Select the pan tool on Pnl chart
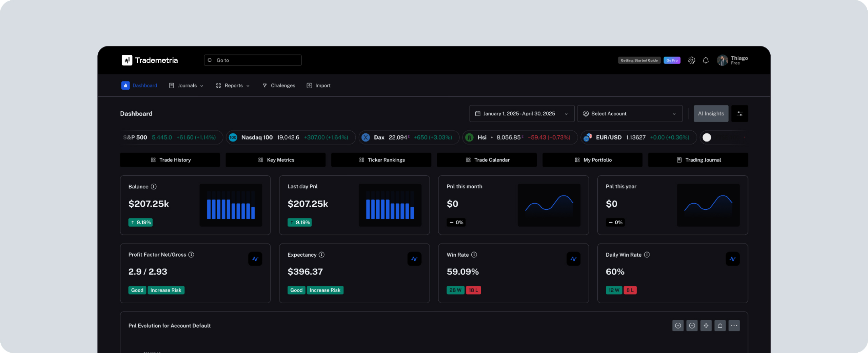The height and width of the screenshot is (353, 868). pyautogui.click(x=706, y=326)
